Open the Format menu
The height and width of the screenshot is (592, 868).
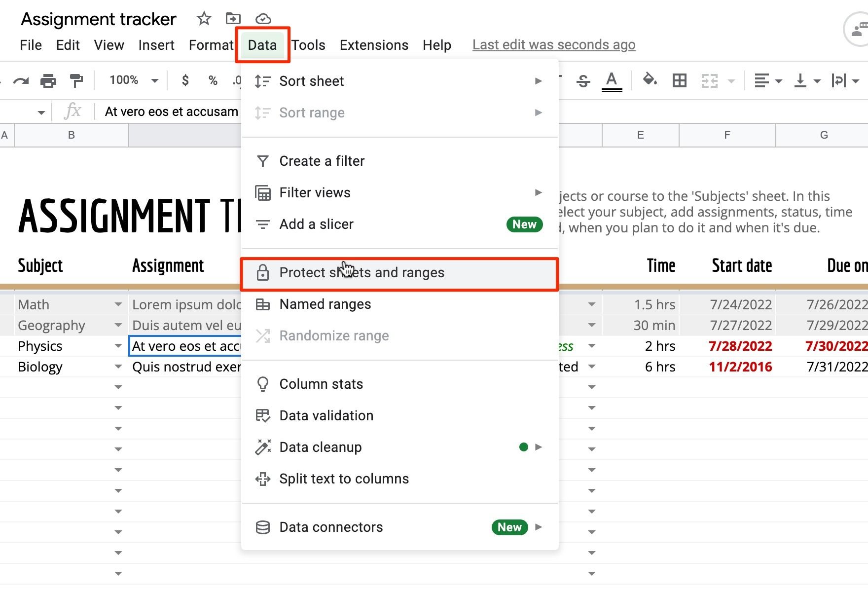(x=211, y=45)
